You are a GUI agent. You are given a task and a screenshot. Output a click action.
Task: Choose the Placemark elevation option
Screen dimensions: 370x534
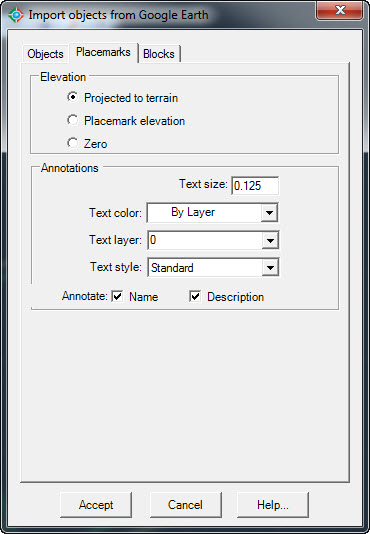[72, 120]
